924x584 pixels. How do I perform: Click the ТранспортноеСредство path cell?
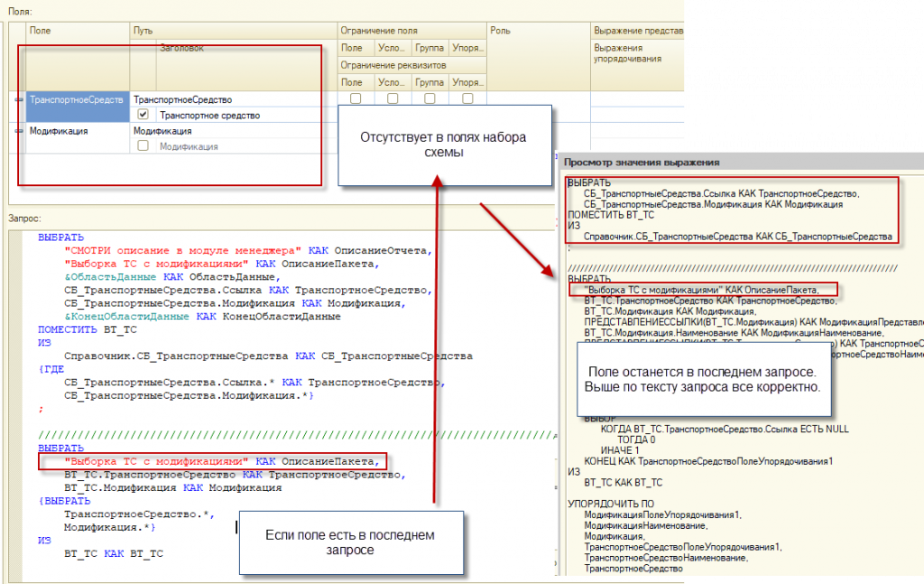234,99
